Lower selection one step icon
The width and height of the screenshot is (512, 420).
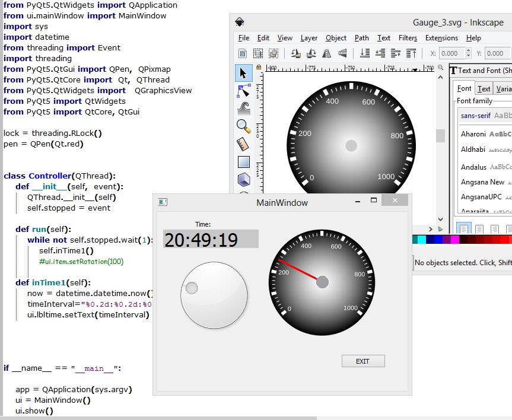click(380, 53)
